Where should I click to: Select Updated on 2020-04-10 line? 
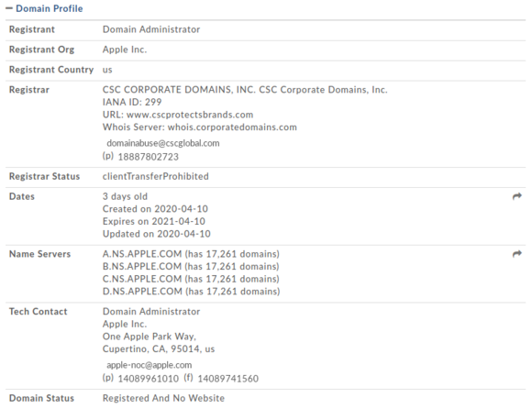[157, 234]
